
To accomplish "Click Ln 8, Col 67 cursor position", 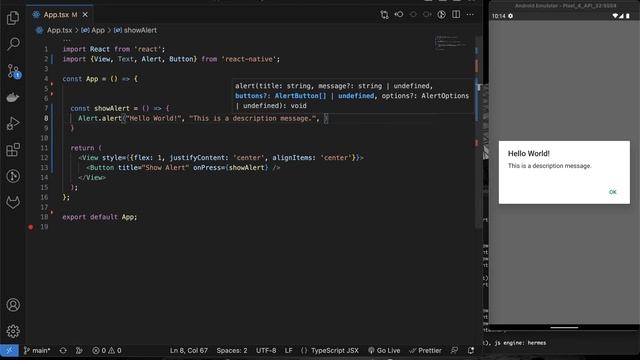I will click(189, 350).
